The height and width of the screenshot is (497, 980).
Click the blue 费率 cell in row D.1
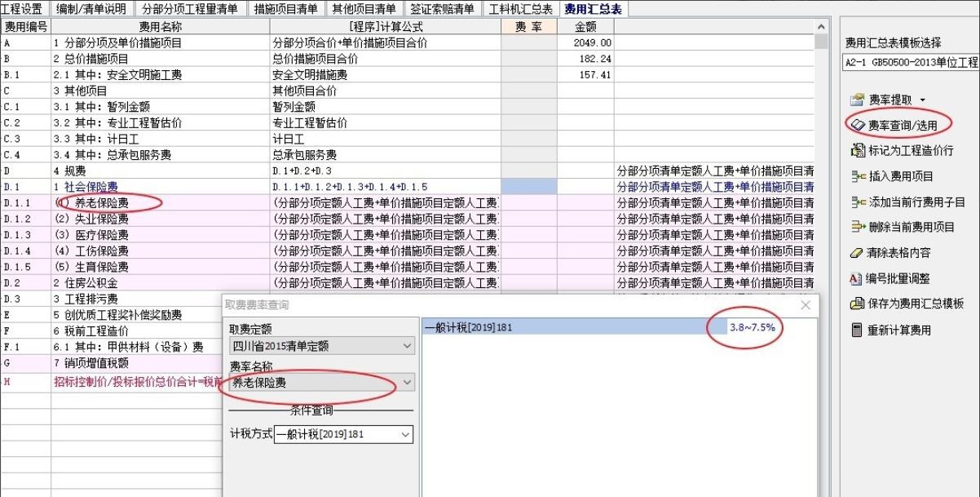(x=529, y=186)
